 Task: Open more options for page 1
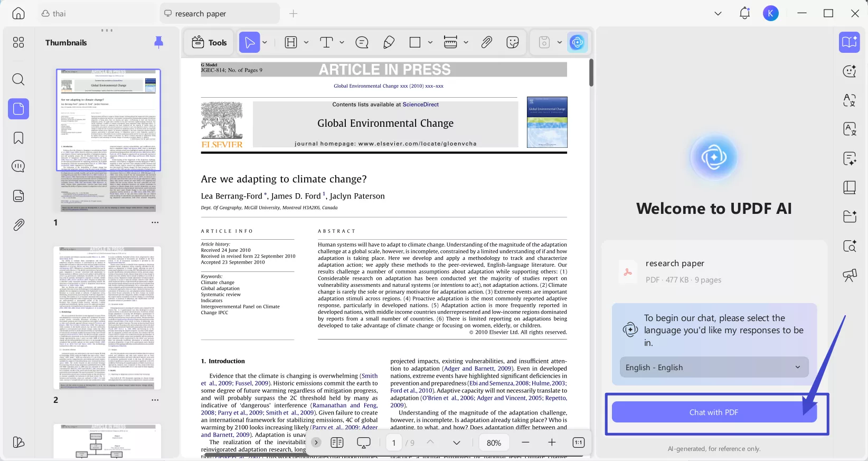(x=155, y=222)
